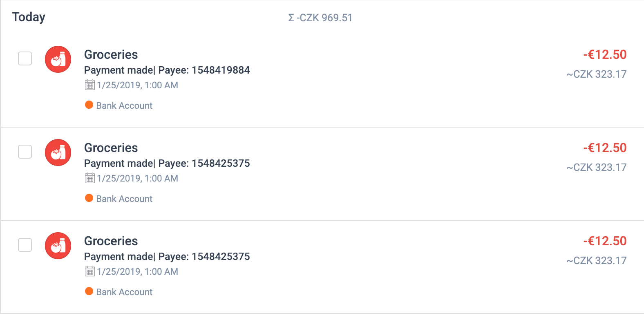Click the calendar icon in the last transaction
This screenshot has height=314, width=644.
click(x=90, y=271)
